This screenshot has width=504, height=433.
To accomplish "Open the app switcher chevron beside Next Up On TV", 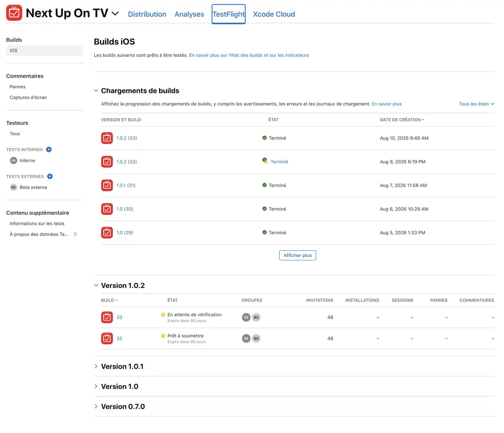I will tap(115, 13).
